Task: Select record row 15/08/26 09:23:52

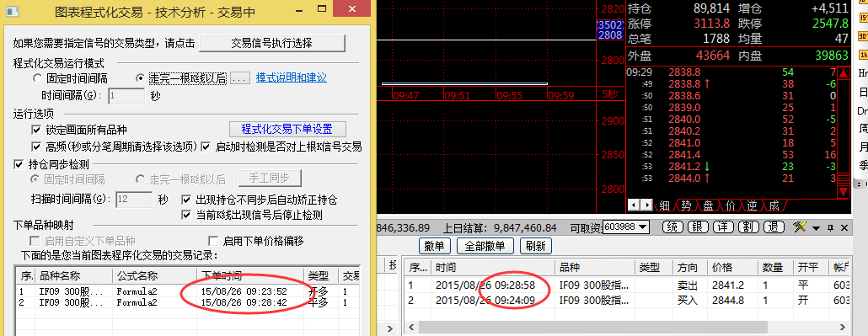Action: click(188, 291)
